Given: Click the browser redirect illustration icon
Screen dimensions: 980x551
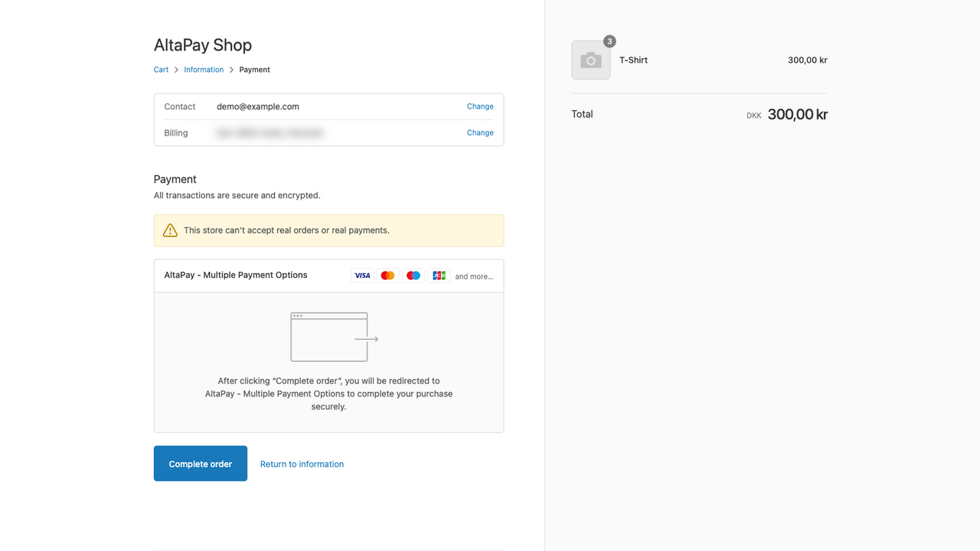Looking at the screenshot, I should click(x=335, y=337).
